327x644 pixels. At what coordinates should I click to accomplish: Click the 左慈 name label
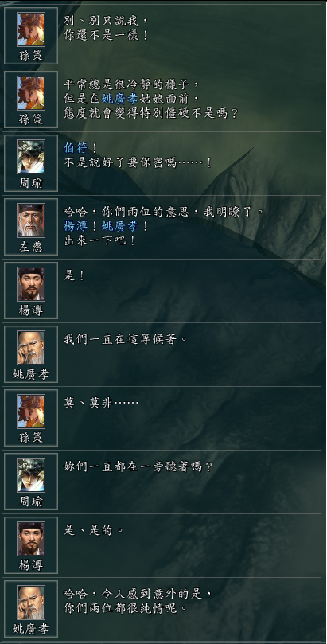tap(31, 248)
